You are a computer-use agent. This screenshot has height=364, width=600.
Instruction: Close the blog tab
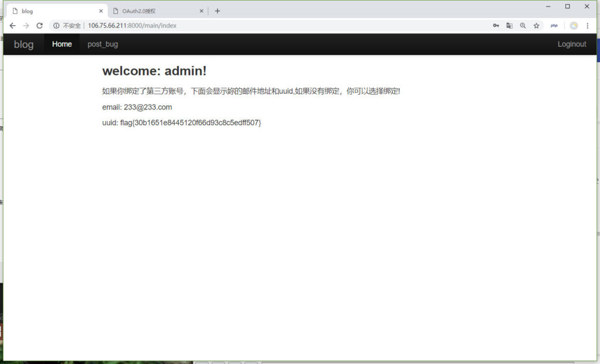tap(101, 11)
